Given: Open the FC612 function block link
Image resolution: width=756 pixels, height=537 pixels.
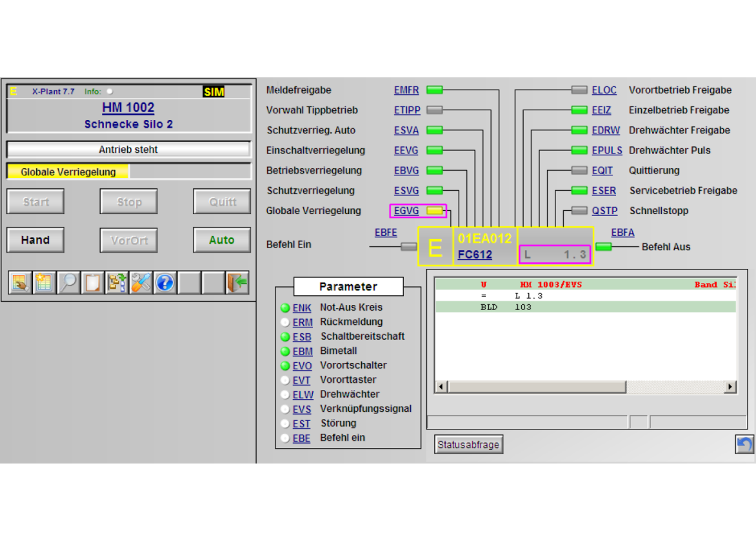Looking at the screenshot, I should click(475, 255).
